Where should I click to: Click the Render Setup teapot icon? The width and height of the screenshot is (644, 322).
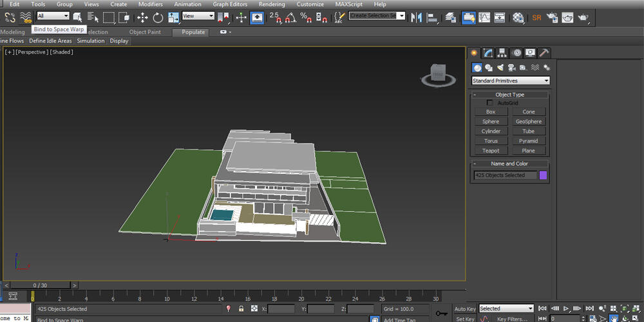click(552, 17)
